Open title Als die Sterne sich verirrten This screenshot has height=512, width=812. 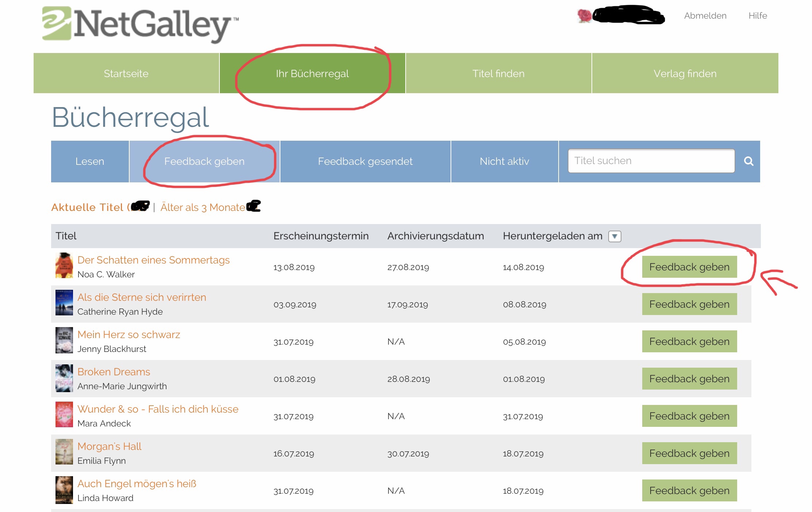click(142, 297)
